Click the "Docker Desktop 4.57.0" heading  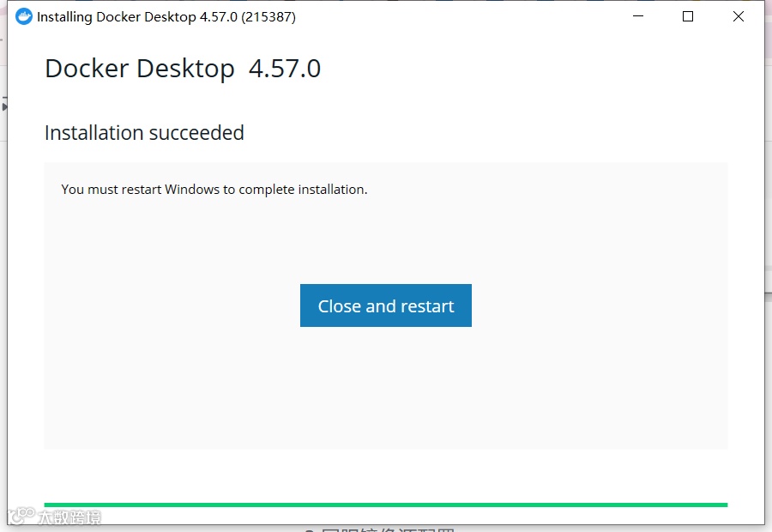[183, 69]
